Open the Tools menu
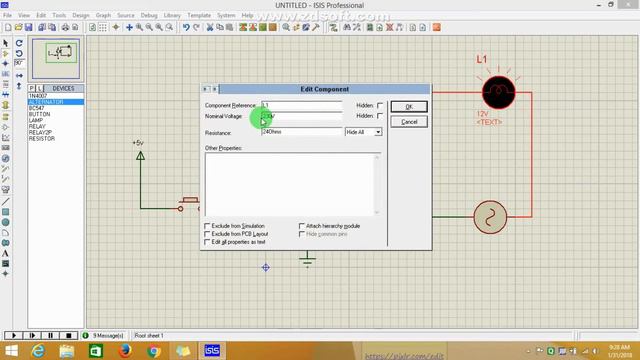Viewport: 640px width, 360px height. pos(59,15)
